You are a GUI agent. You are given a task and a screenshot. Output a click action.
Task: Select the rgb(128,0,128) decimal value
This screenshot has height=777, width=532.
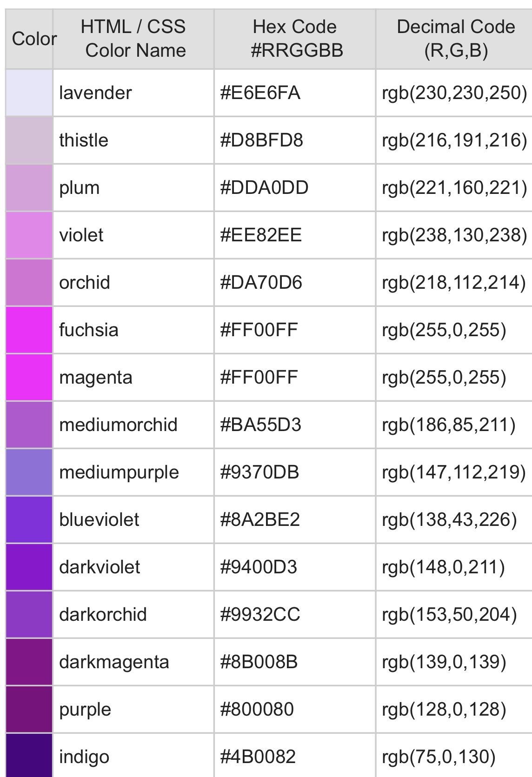tap(444, 709)
